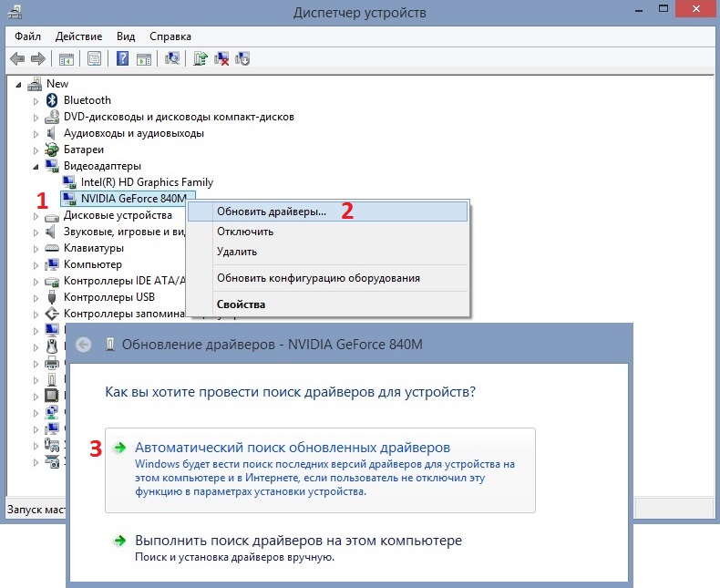Click the Батареи battery icon
The image size is (720, 588).
click(52, 150)
